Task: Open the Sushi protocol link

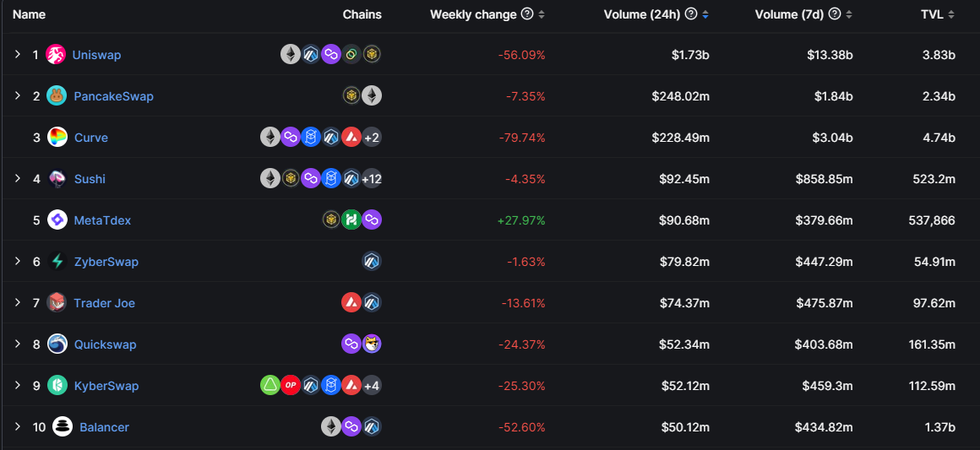Action: [90, 179]
